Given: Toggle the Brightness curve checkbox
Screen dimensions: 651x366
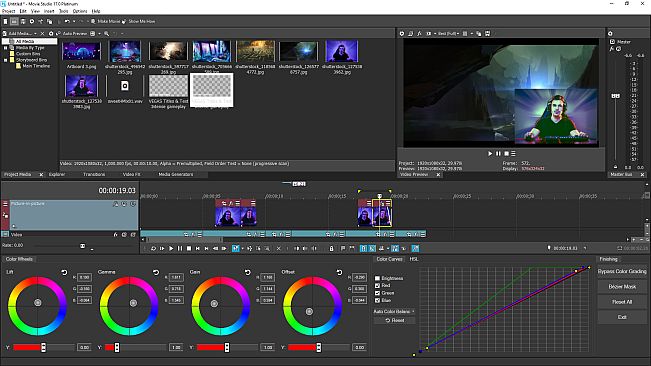Looking at the screenshot, I should pos(377,278).
